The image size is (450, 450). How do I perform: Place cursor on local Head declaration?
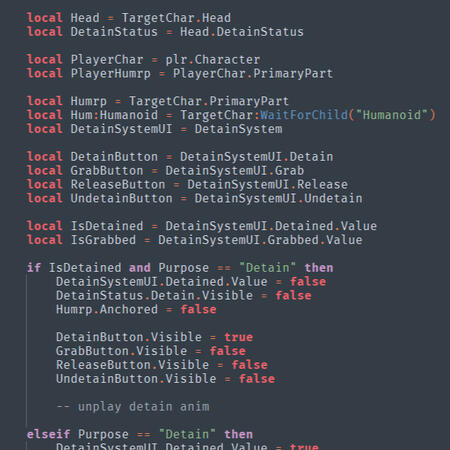click(129, 18)
